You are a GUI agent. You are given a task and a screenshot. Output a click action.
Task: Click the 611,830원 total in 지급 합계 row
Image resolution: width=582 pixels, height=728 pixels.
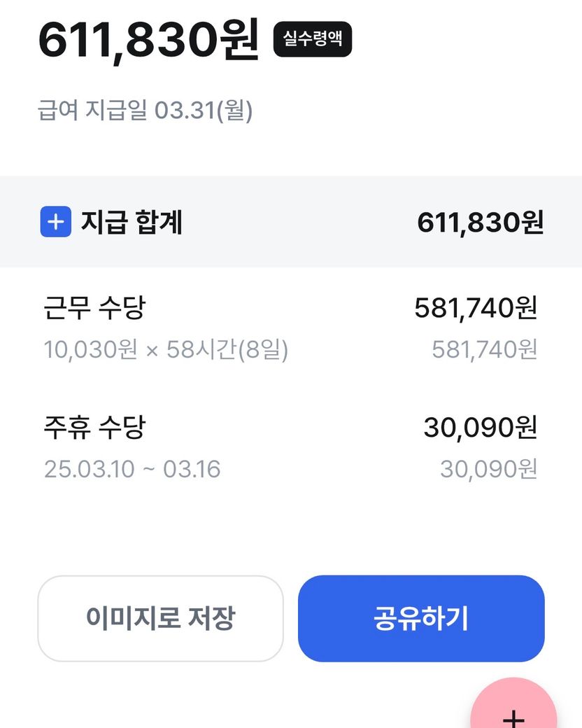(480, 223)
